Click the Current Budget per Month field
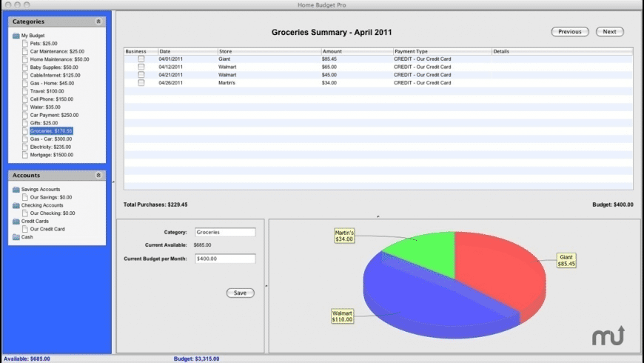The image size is (644, 363). pos(225,259)
